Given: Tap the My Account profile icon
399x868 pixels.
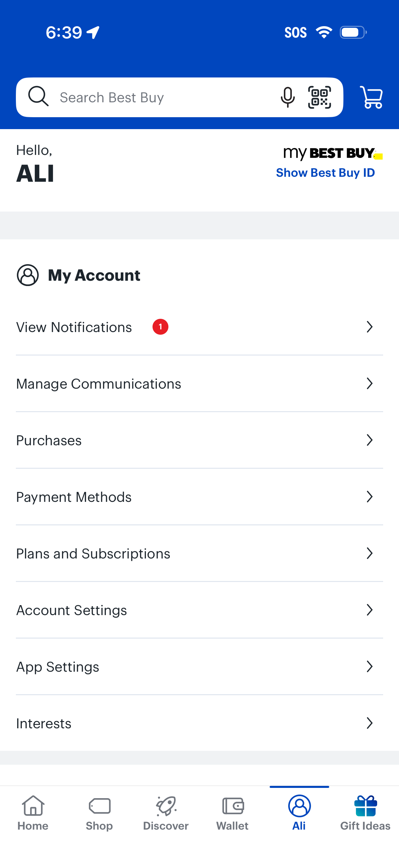Looking at the screenshot, I should [x=27, y=275].
